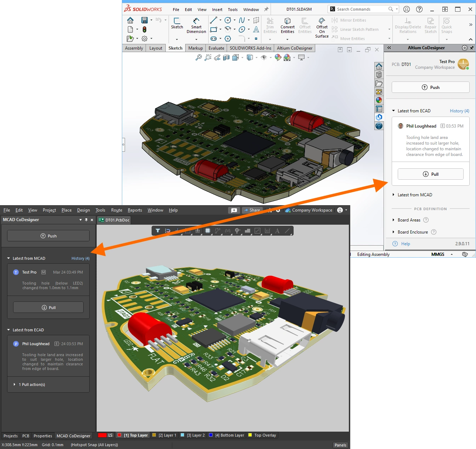Viewport: 476px width, 449px height.
Task: Open the SOLIDWORKS Options gear icon
Action: [x=144, y=38]
